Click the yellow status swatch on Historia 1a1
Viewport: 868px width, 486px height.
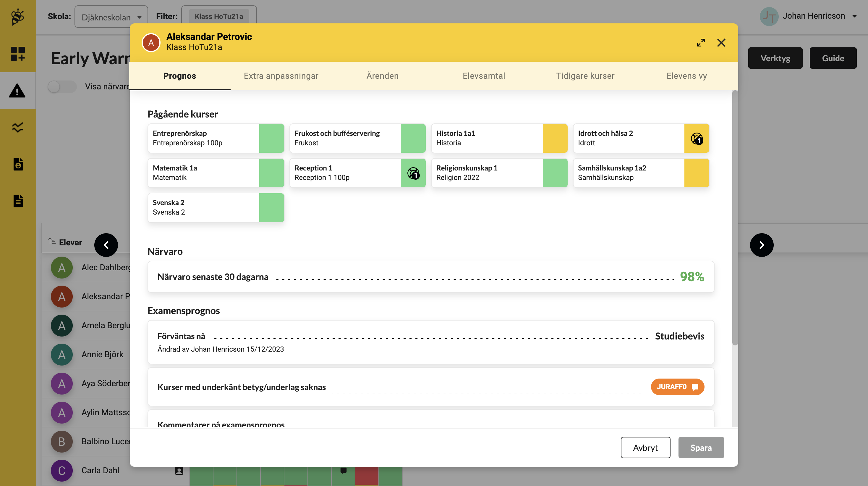555,138
